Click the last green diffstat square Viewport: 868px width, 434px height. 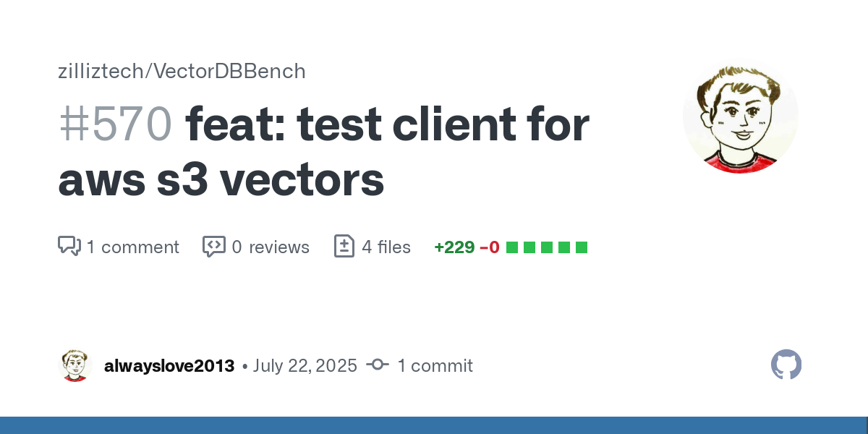tap(582, 247)
